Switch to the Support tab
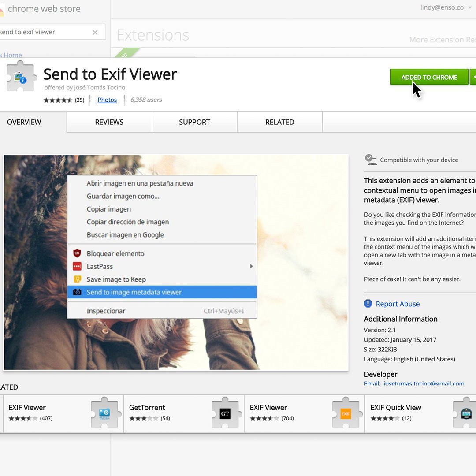 (194, 122)
